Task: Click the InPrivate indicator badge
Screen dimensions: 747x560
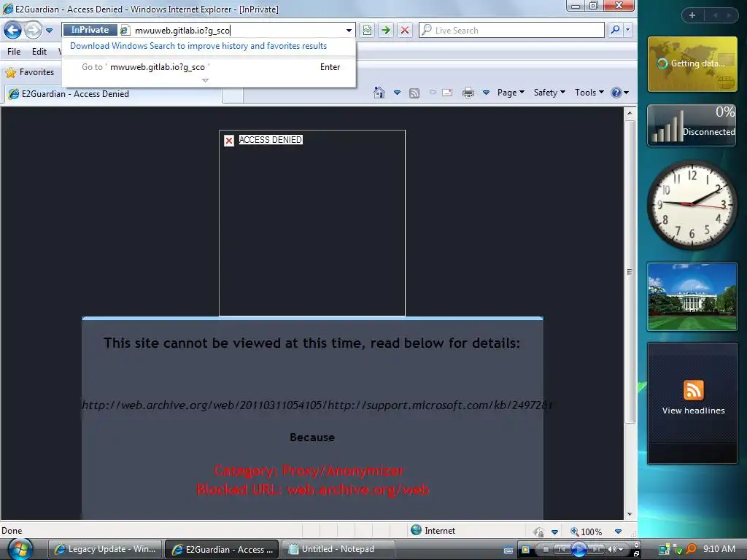Action: (90, 30)
